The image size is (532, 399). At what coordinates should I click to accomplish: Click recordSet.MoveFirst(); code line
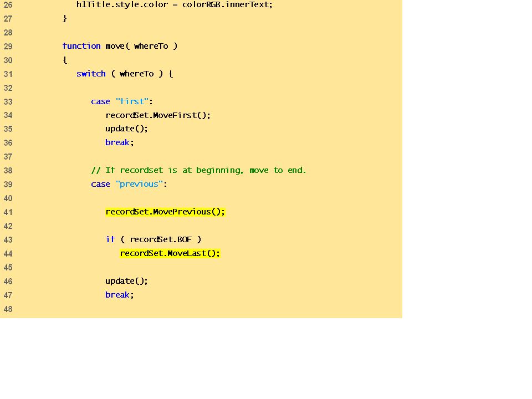pyautogui.click(x=158, y=115)
